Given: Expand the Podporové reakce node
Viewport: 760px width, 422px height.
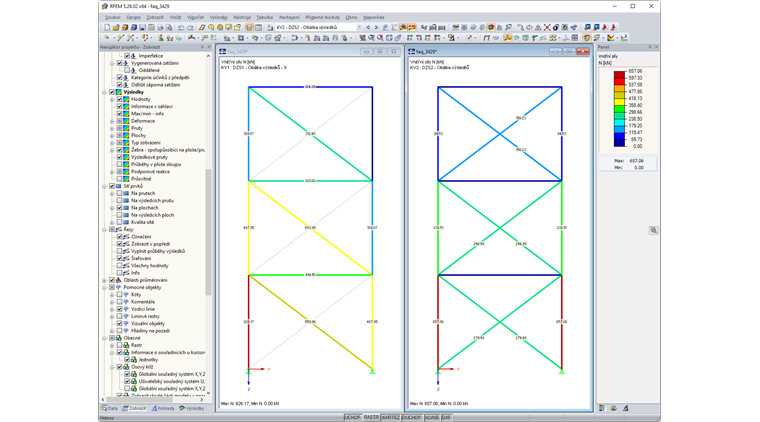Looking at the screenshot, I should pyautogui.click(x=112, y=172).
